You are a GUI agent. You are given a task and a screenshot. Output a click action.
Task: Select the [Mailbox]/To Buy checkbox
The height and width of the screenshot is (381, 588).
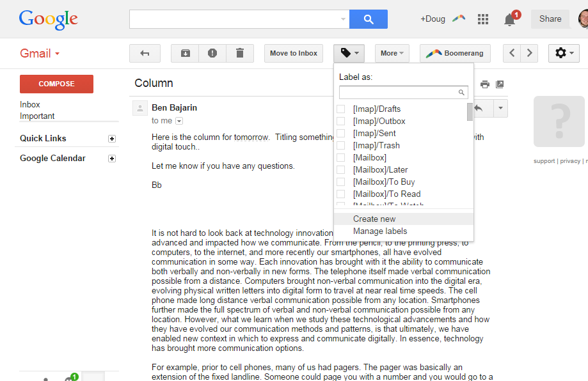(341, 182)
